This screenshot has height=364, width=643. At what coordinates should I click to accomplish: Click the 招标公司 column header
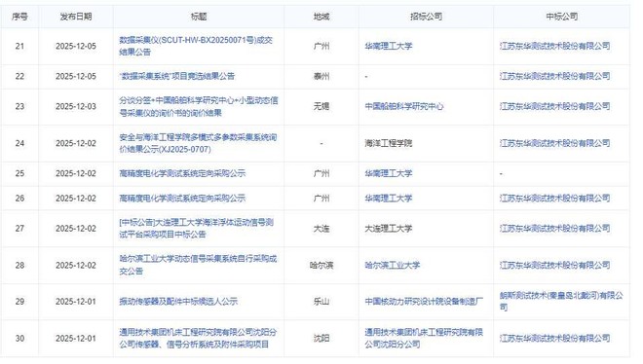[426, 17]
